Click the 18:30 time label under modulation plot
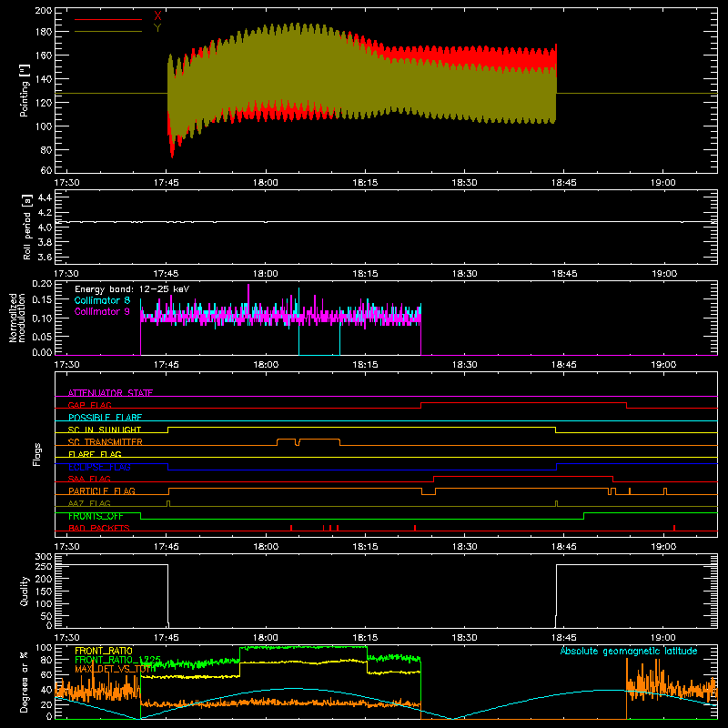This screenshot has height=728, width=728. point(464,365)
